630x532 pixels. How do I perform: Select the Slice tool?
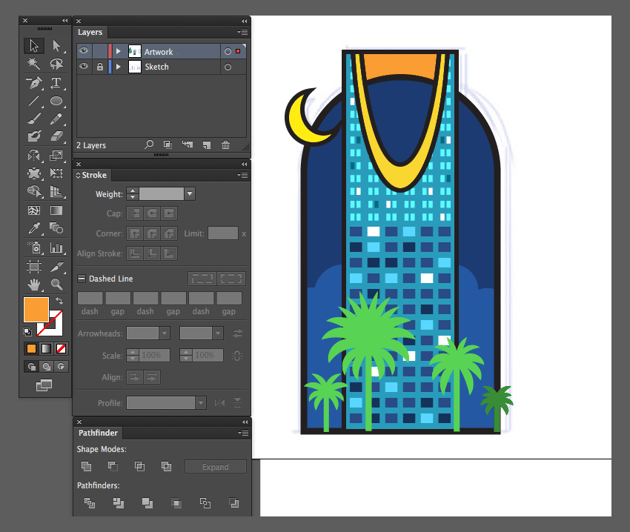[56, 266]
